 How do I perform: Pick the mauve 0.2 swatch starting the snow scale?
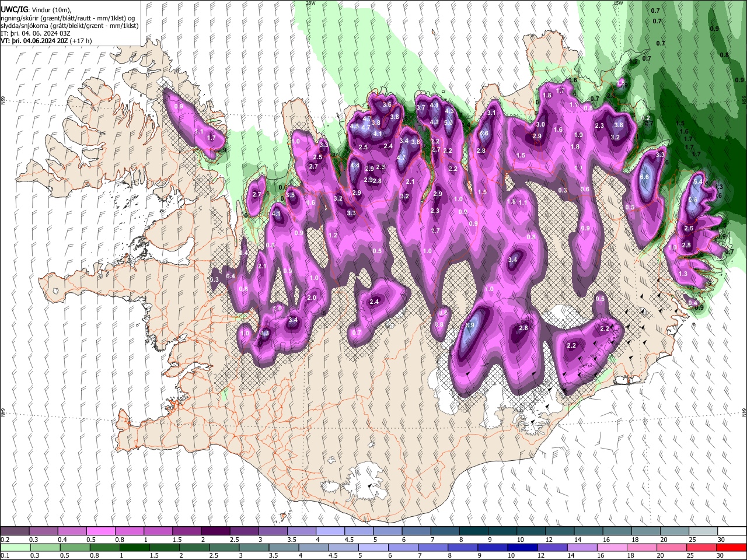(15, 531)
